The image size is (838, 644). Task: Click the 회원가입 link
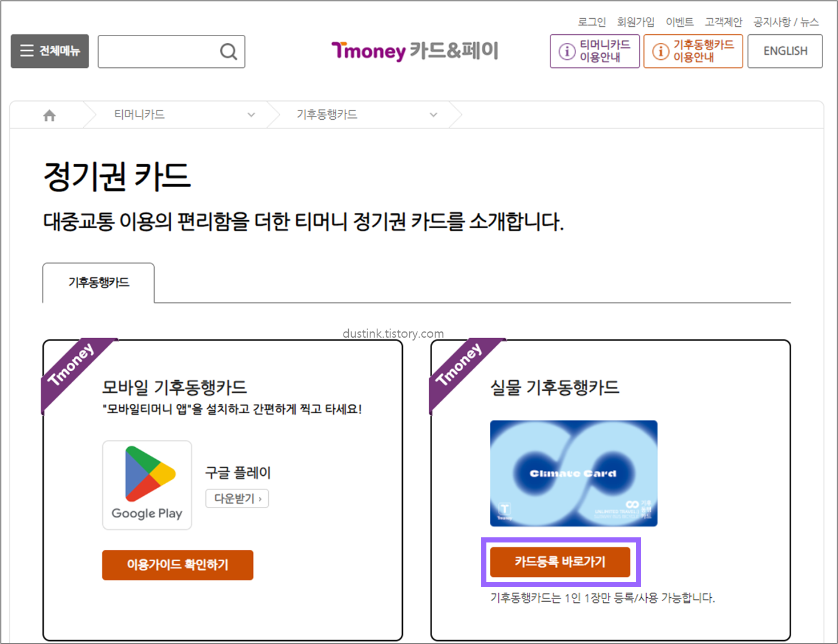635,22
